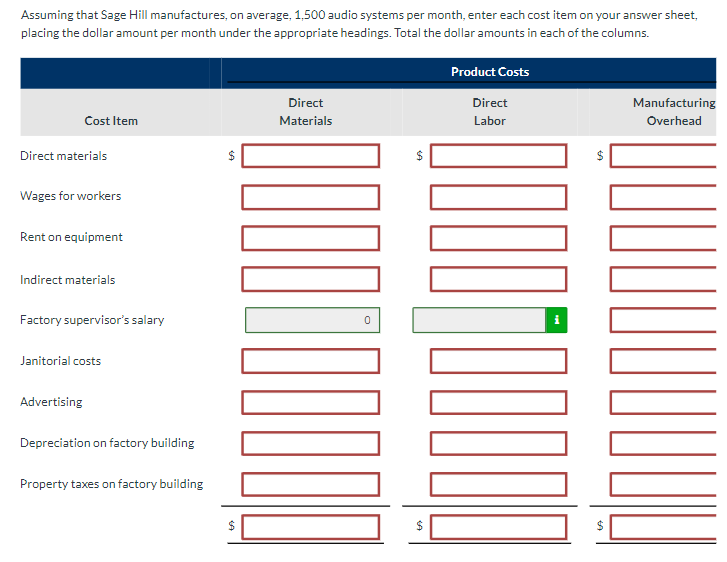
Task: Focus Direct Materials field for Rent on equipment
Action: [311, 238]
